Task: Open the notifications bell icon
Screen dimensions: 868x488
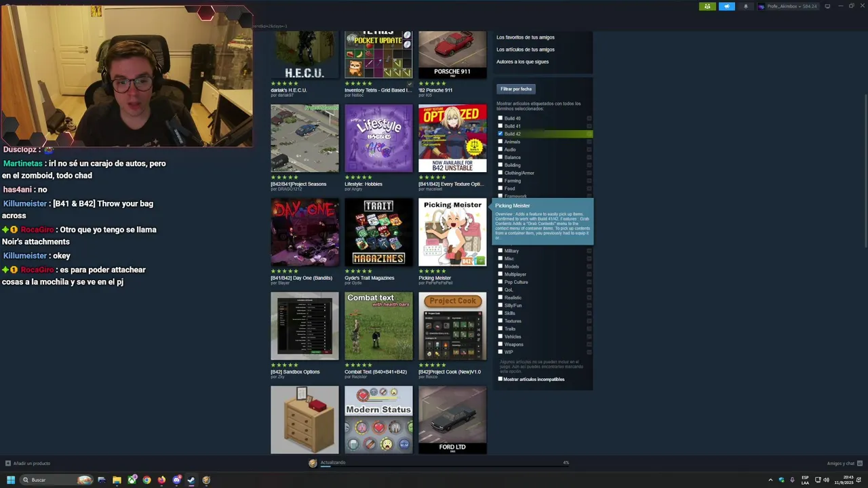Action: (746, 6)
